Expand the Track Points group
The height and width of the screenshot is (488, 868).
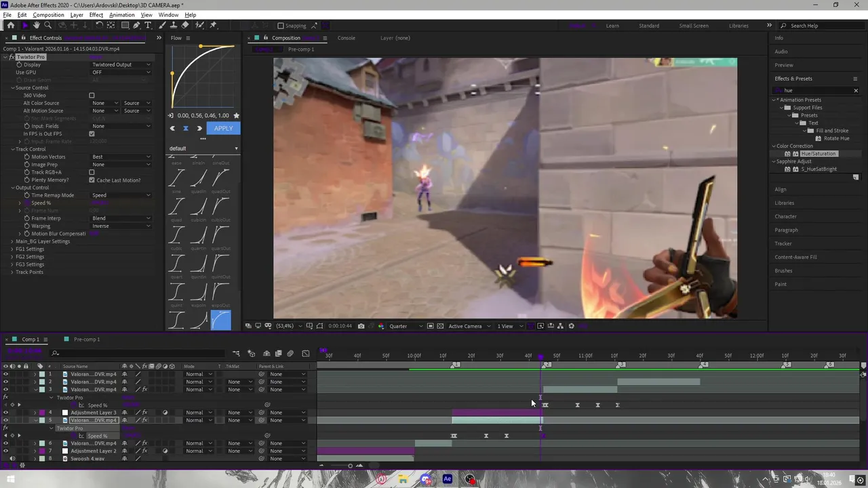12,272
